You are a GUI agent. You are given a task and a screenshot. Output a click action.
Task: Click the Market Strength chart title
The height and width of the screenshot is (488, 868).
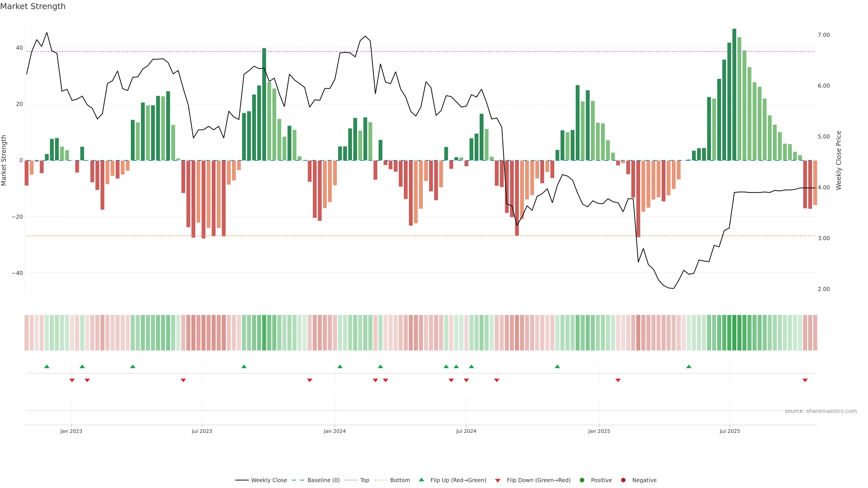(x=33, y=6)
